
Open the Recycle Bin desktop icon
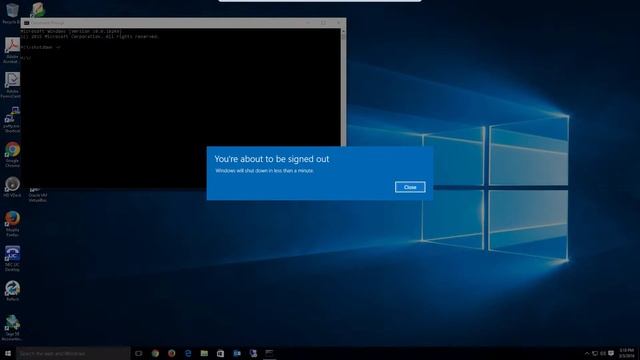click(x=11, y=13)
